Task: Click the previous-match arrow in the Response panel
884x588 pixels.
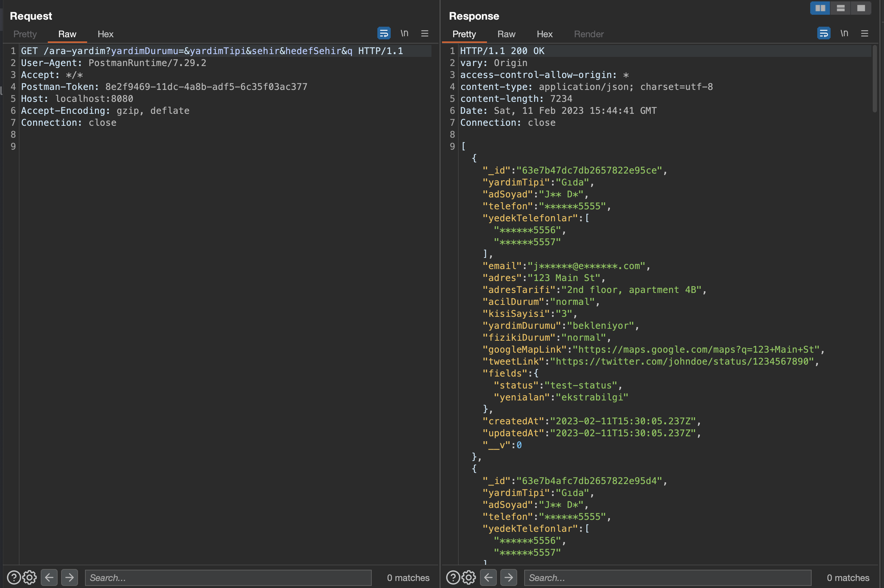Action: [488, 577]
